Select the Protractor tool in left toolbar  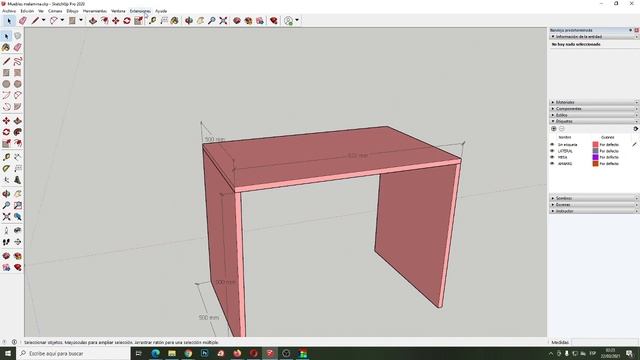pos(6,168)
